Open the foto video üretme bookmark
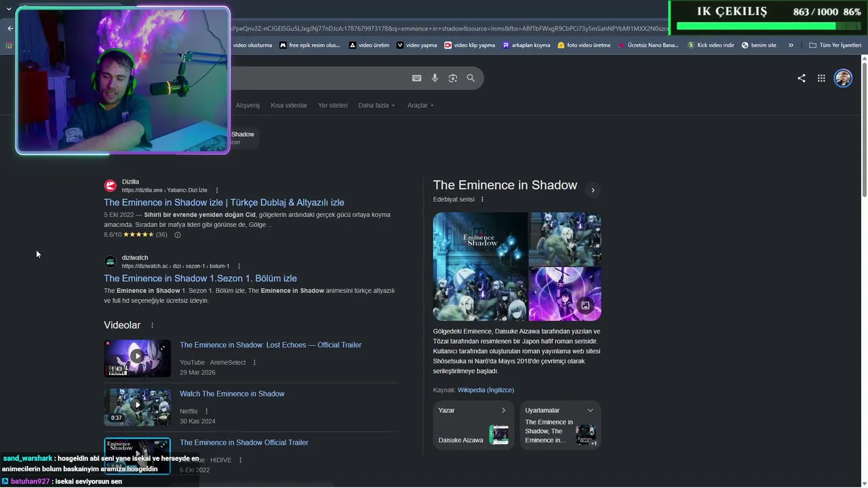 (584, 45)
